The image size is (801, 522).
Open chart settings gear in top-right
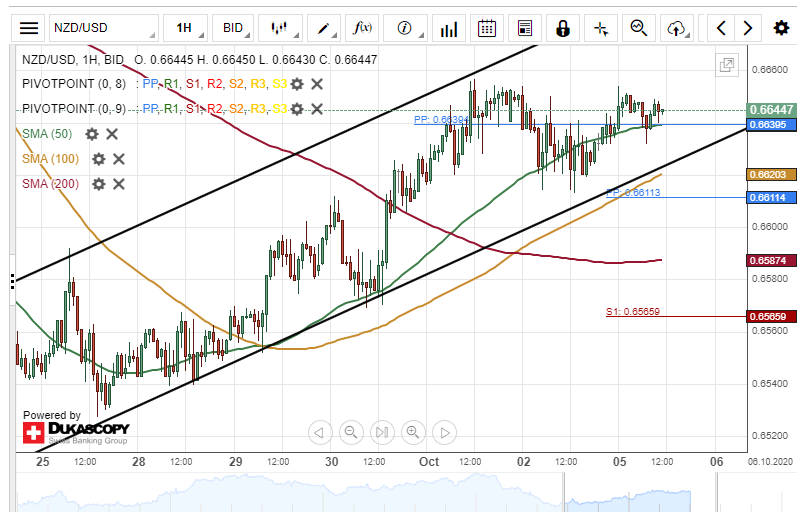click(781, 28)
